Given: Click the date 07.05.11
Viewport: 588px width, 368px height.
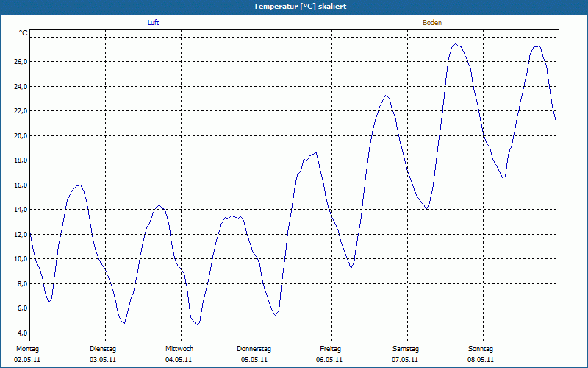Looking at the screenshot, I should click(x=405, y=360).
